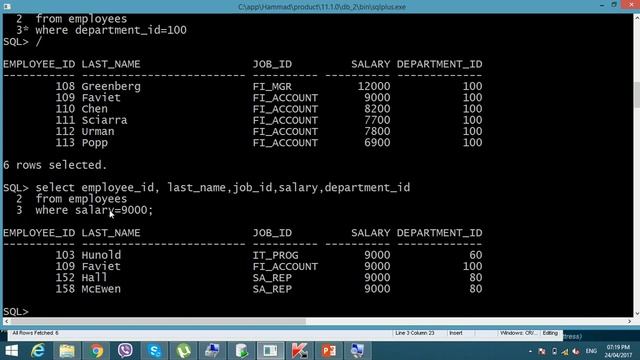Click the volume icon in the system tray

(576, 351)
